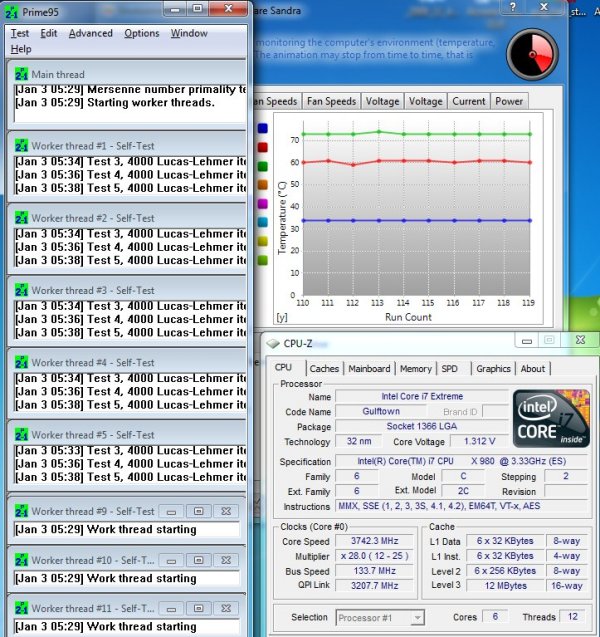Open the Help menu in Prime95
The image size is (600, 637).
pyautogui.click(x=21, y=49)
